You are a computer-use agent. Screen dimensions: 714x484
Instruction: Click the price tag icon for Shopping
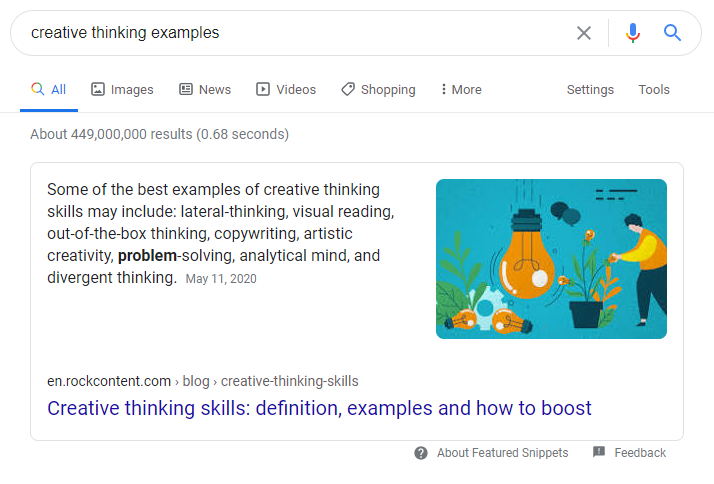(347, 89)
